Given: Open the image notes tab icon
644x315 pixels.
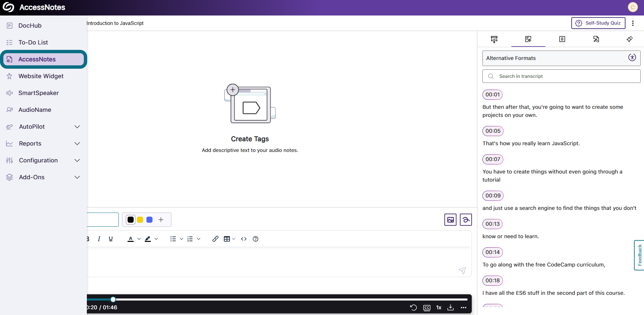Looking at the screenshot, I should [596, 39].
